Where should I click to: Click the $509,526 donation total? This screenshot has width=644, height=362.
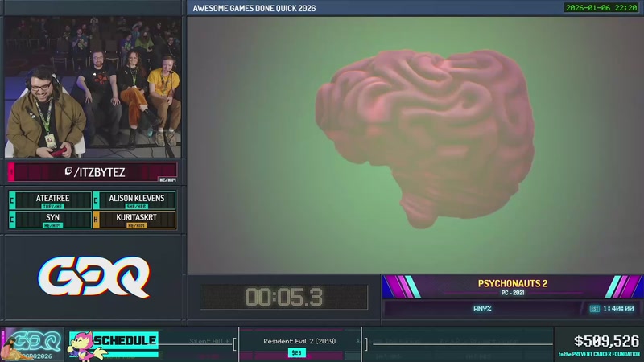(606, 341)
